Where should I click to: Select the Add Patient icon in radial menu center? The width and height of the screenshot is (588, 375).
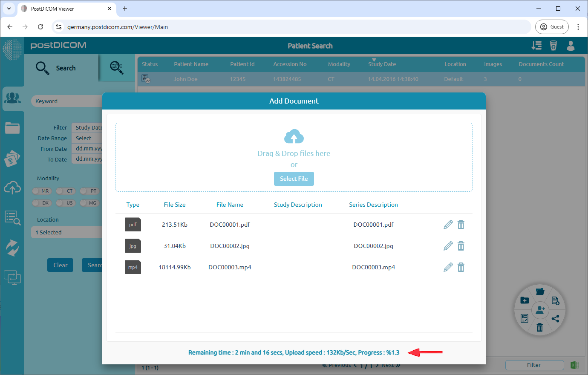tap(540, 310)
